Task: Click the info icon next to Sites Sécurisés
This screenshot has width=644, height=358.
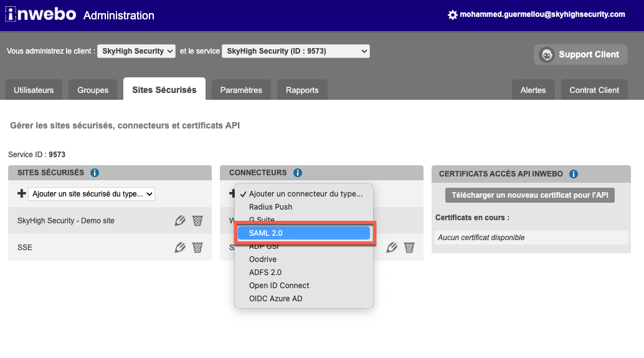Action: [95, 173]
